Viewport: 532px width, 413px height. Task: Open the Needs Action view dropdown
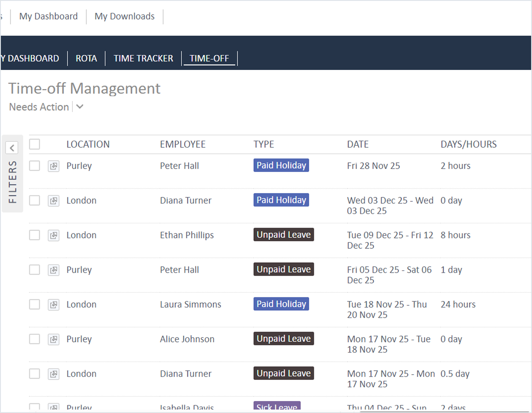point(79,107)
